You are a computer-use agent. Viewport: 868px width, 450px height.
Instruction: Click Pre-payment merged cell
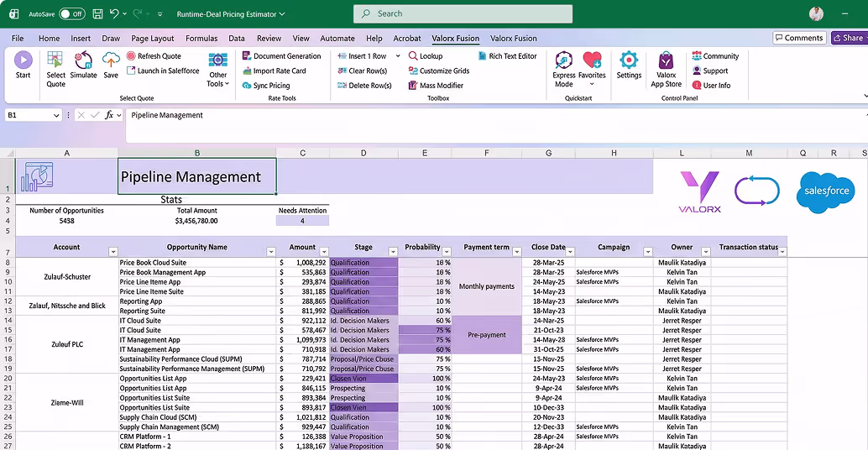pyautogui.click(x=487, y=335)
